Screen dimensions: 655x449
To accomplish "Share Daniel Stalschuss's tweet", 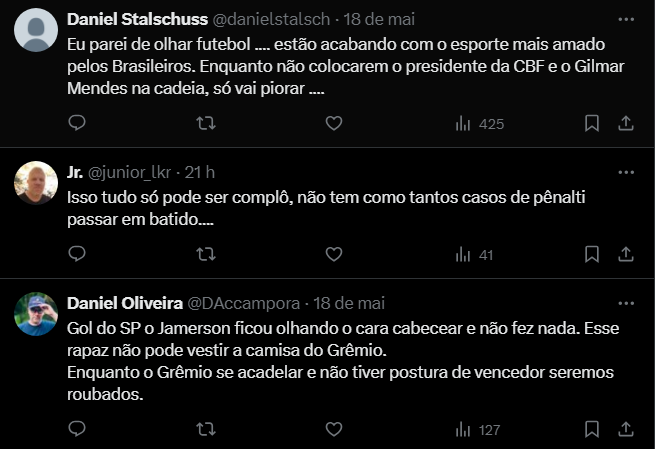I will pos(626,123).
